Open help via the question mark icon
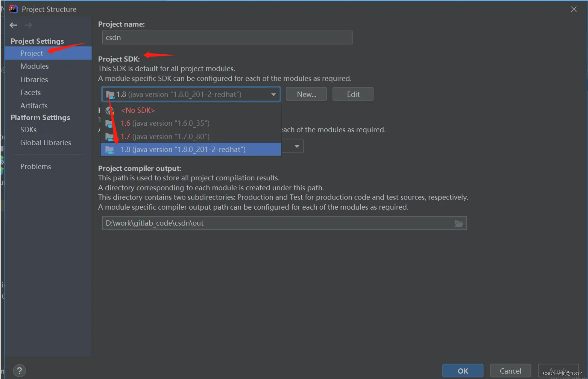 click(19, 370)
